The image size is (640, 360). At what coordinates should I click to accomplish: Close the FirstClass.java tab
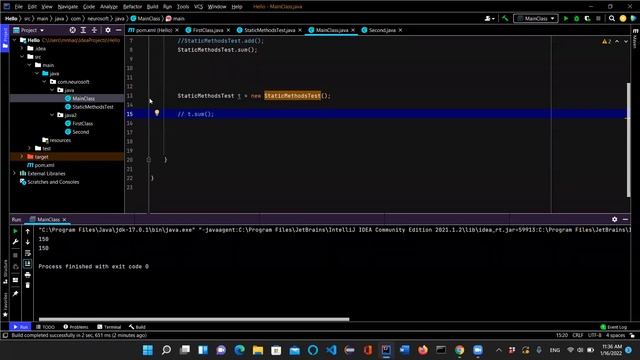[x=228, y=30]
